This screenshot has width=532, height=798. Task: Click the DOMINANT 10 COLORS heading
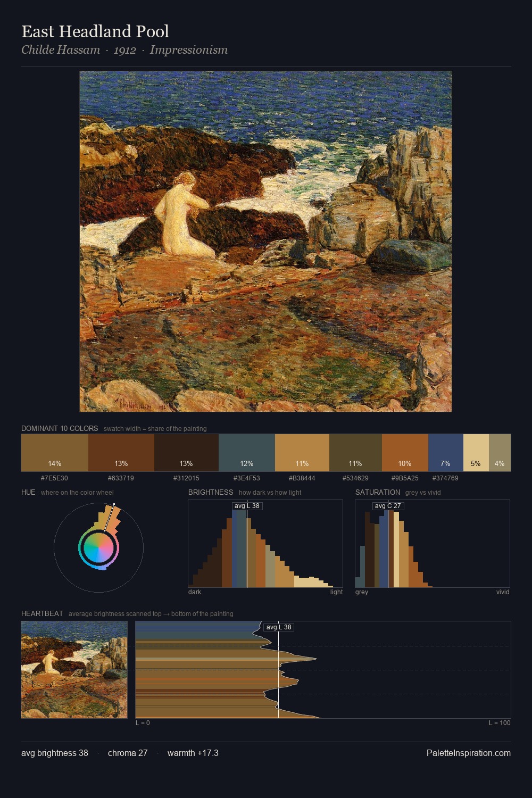tap(60, 428)
